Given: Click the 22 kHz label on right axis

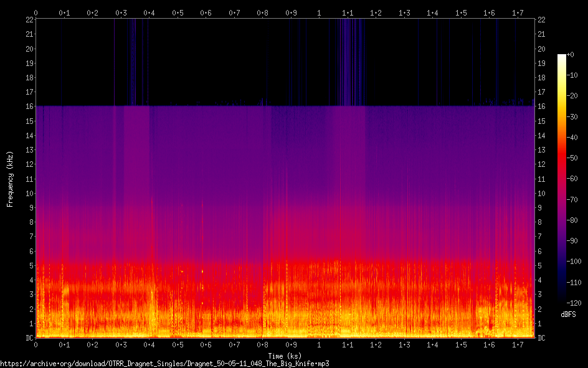Looking at the screenshot, I should click(542, 20).
